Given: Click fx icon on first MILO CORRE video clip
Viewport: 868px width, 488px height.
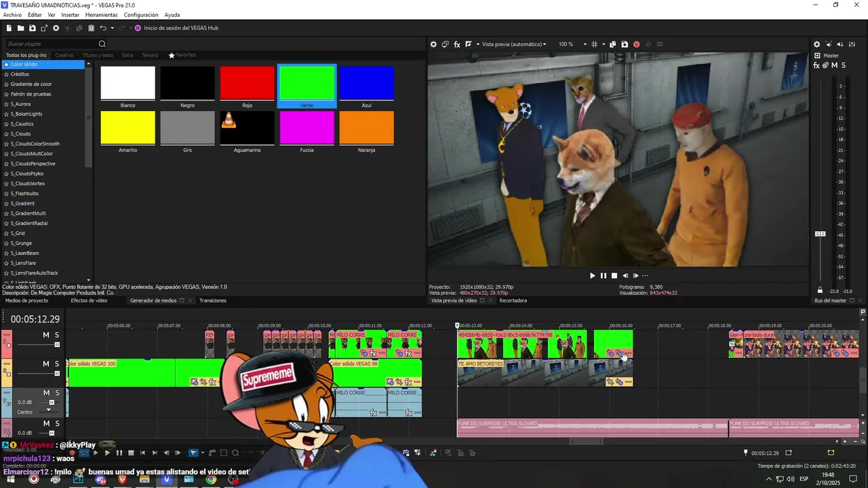Looking at the screenshot, I should (x=373, y=353).
